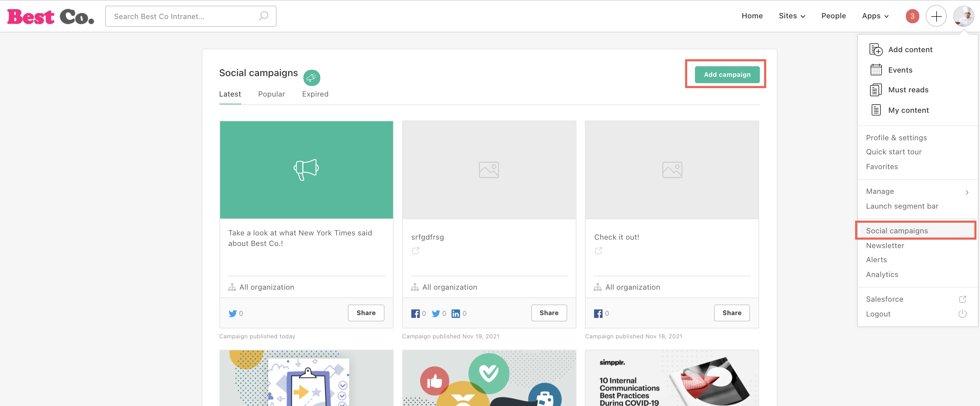Open the notifications badge showing 3
980x406 pixels.
pos(912,16)
